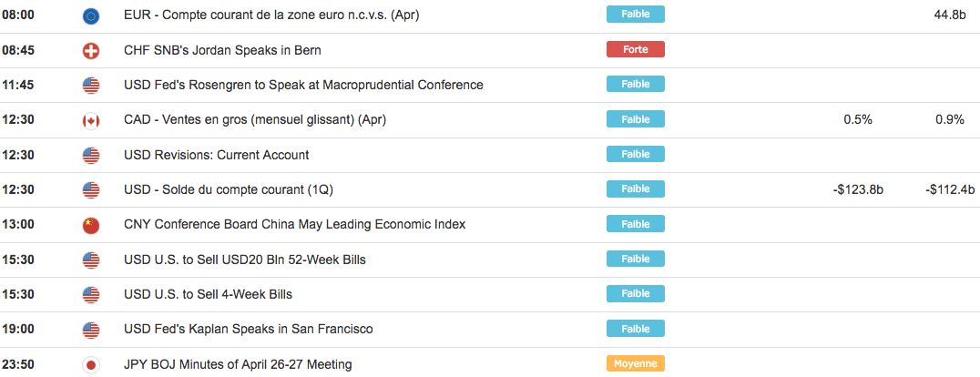Click US flag next to Rosengren event
Screen dimensions: 980x377
[x=90, y=86]
